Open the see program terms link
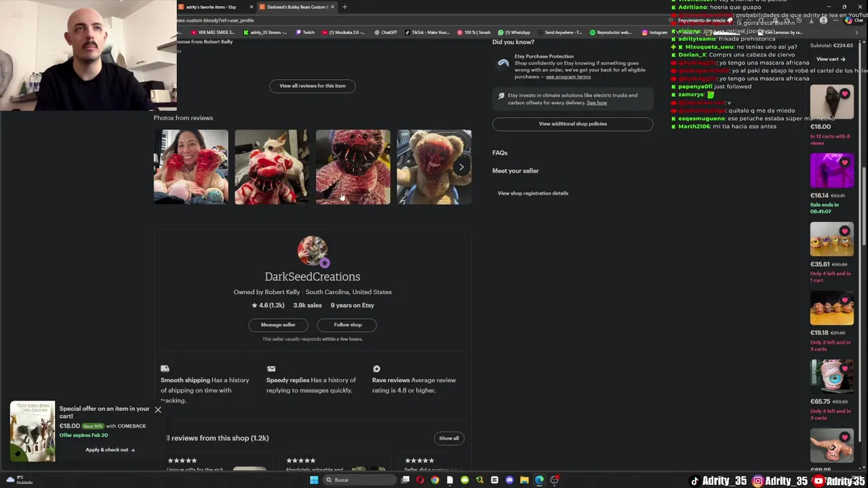Image resolution: width=868 pixels, height=488 pixels. tap(568, 77)
